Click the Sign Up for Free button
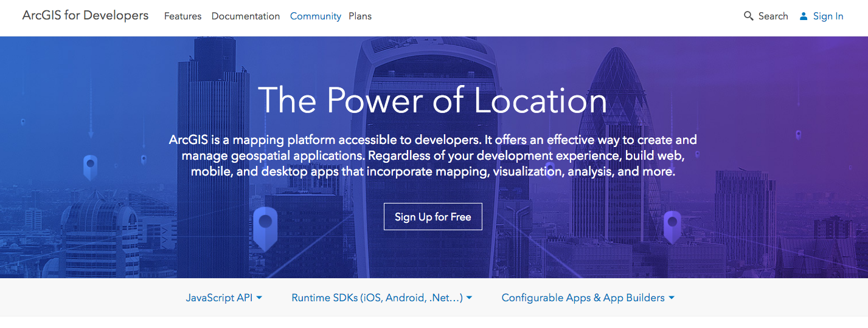Screen dimensions: 868x328 [x=432, y=217]
